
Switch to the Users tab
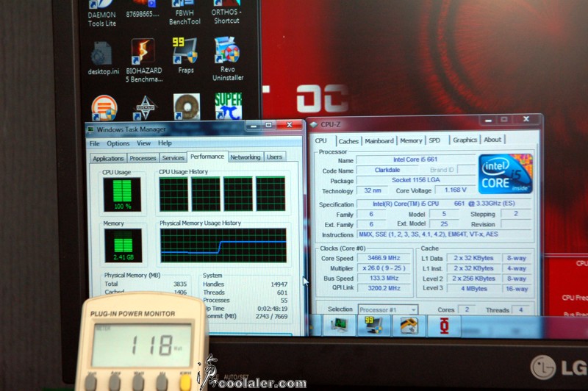click(274, 157)
